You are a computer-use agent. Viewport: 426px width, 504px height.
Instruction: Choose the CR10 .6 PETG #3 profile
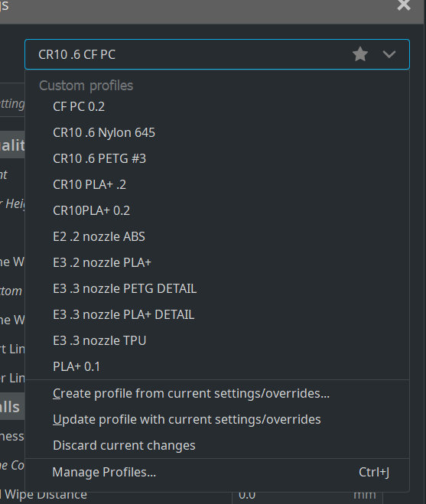pos(217,159)
